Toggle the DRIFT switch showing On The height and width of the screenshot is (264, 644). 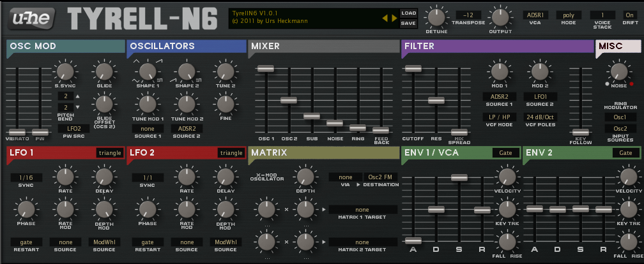coord(630,15)
